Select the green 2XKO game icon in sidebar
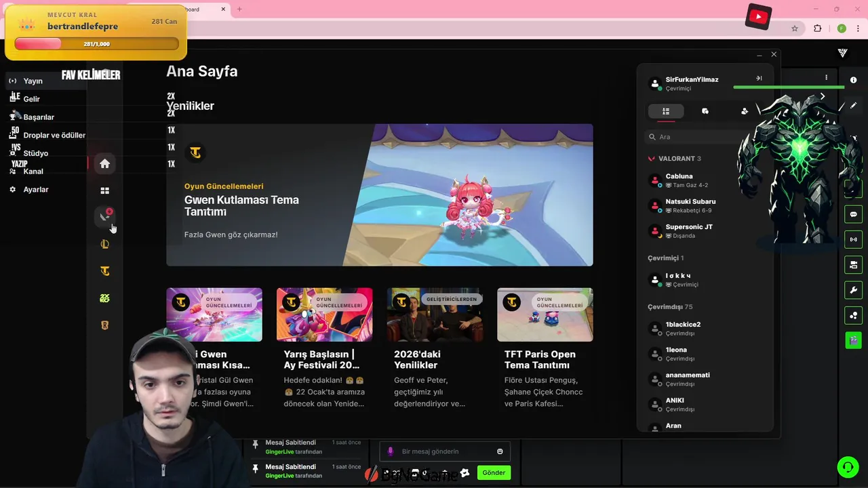Image resolution: width=868 pixels, height=488 pixels. (x=104, y=298)
